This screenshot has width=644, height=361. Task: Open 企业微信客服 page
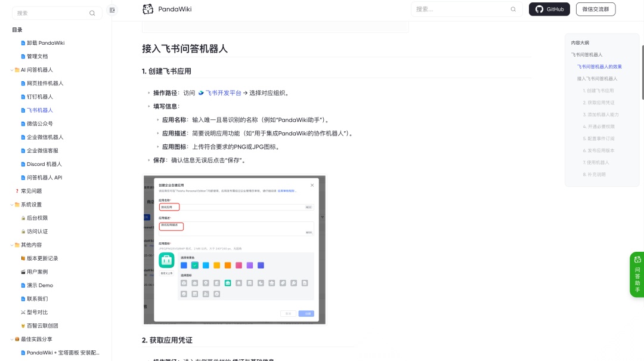42,150
